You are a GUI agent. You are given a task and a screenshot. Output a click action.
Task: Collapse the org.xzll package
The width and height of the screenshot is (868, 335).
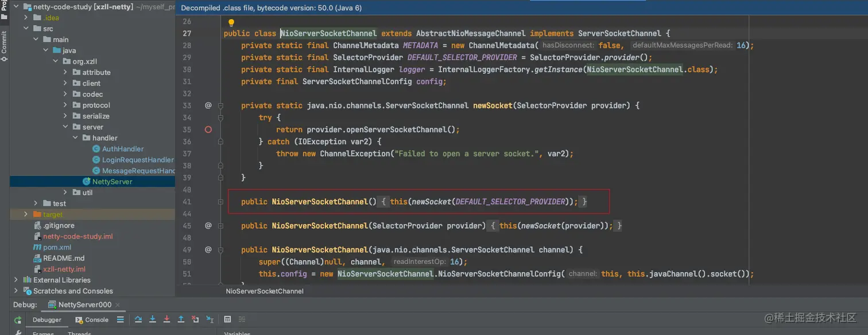tap(55, 61)
